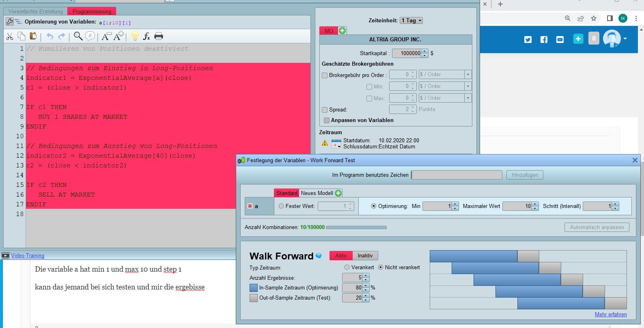
Task: Click the Hinzufügen button
Action: pos(525,175)
